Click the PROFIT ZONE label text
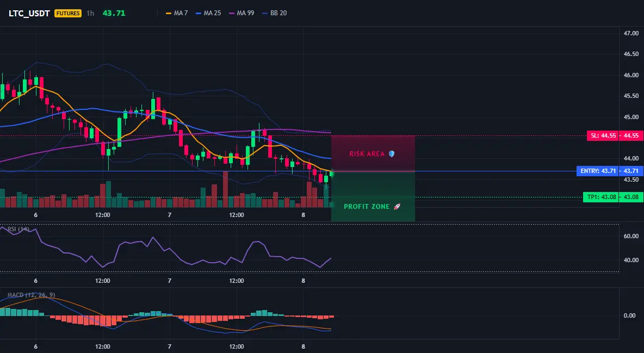This screenshot has width=644, height=353. [367, 206]
